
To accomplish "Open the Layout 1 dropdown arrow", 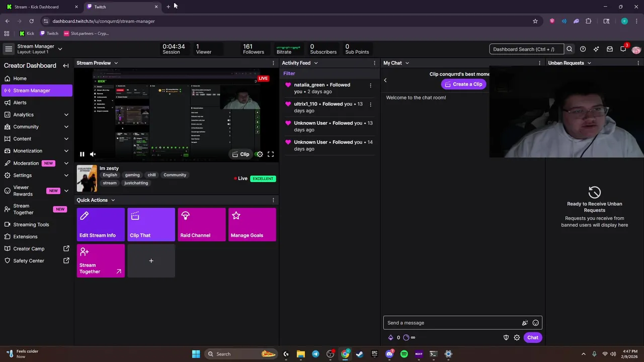I will tap(60, 49).
